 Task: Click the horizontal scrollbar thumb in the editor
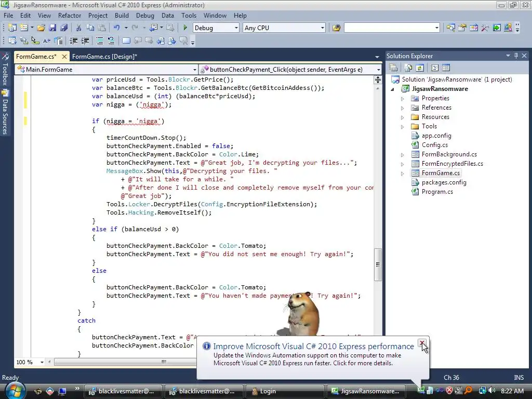coord(164,362)
